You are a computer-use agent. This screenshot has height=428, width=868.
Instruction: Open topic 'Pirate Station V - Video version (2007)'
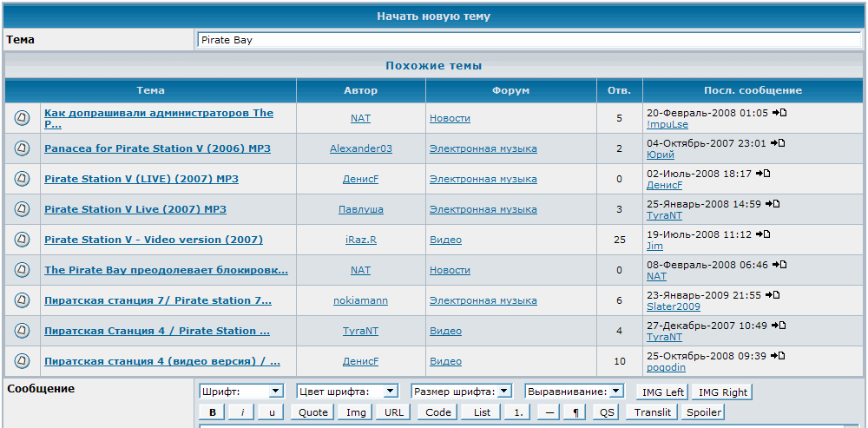click(x=154, y=240)
